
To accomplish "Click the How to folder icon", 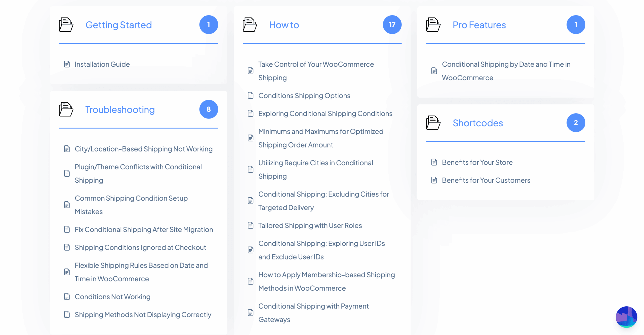I will [250, 25].
